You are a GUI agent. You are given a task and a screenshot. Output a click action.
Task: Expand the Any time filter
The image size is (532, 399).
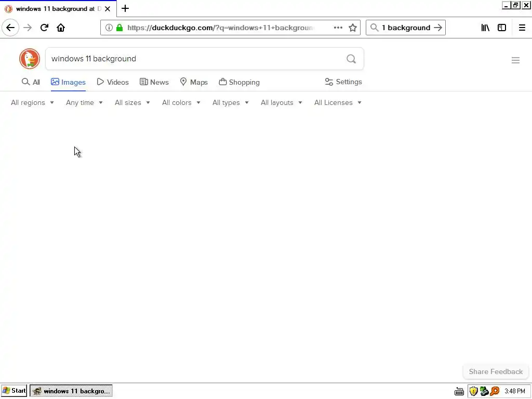pyautogui.click(x=84, y=102)
